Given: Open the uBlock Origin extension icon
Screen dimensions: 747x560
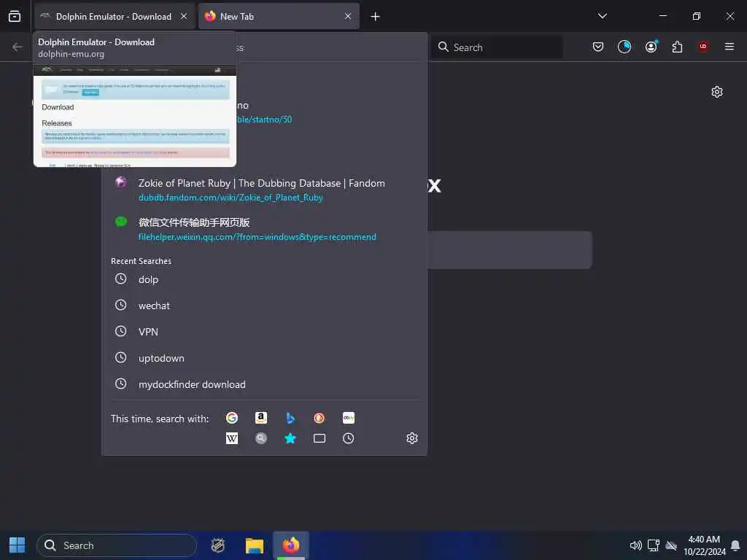Looking at the screenshot, I should pyautogui.click(x=703, y=47).
